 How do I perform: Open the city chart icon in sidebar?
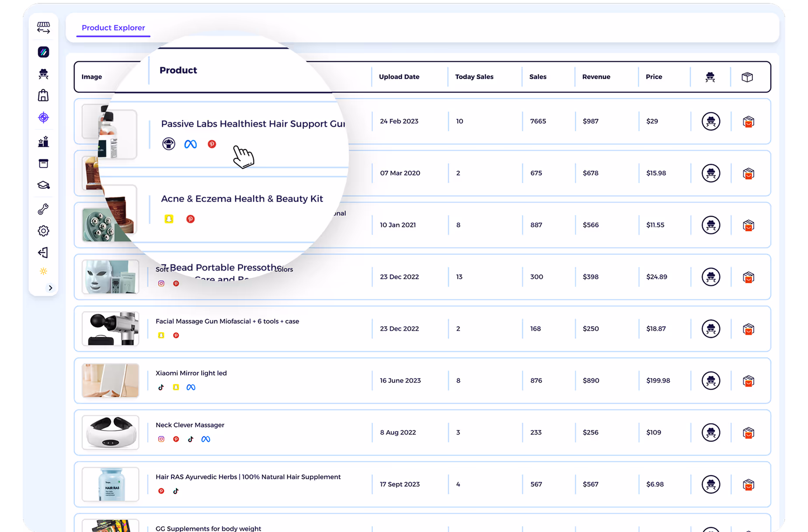pyautogui.click(x=43, y=141)
